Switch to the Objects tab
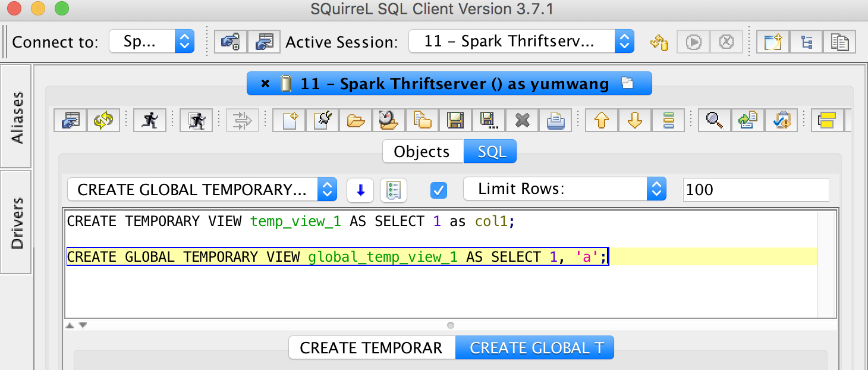The image size is (868, 370). 422,152
